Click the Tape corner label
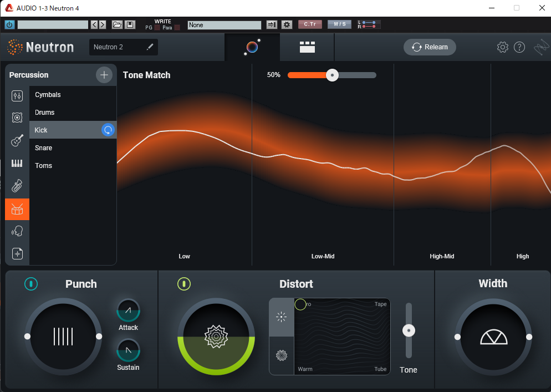The height and width of the screenshot is (392, 551). click(x=380, y=304)
